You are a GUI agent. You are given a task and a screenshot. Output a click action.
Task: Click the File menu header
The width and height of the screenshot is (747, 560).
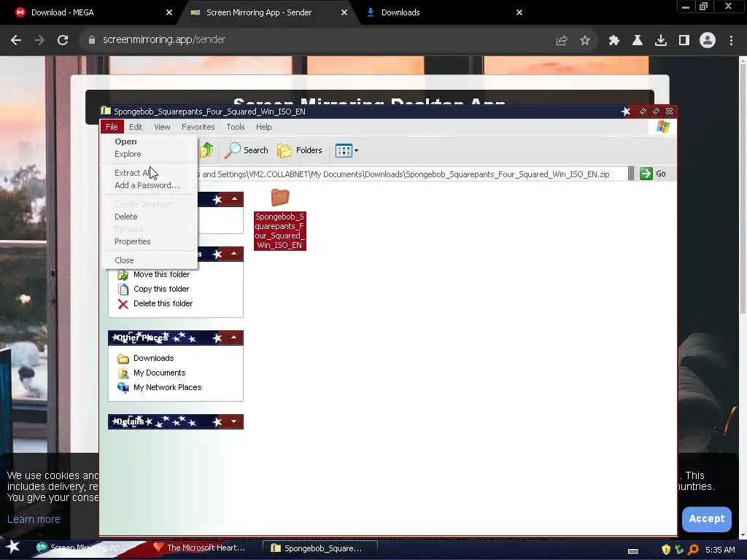pos(112,127)
